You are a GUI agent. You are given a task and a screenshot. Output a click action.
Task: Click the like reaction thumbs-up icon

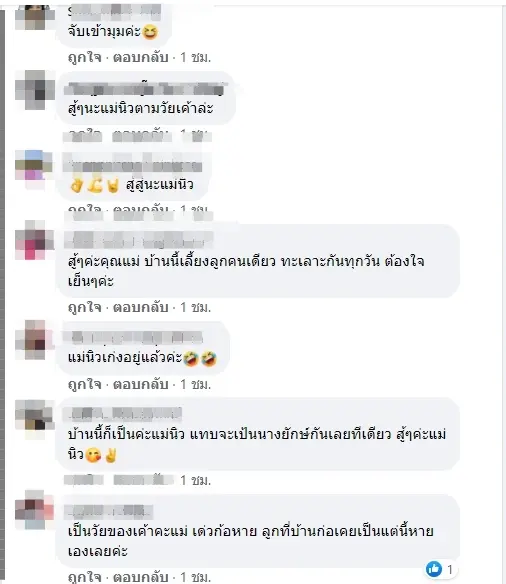click(434, 569)
